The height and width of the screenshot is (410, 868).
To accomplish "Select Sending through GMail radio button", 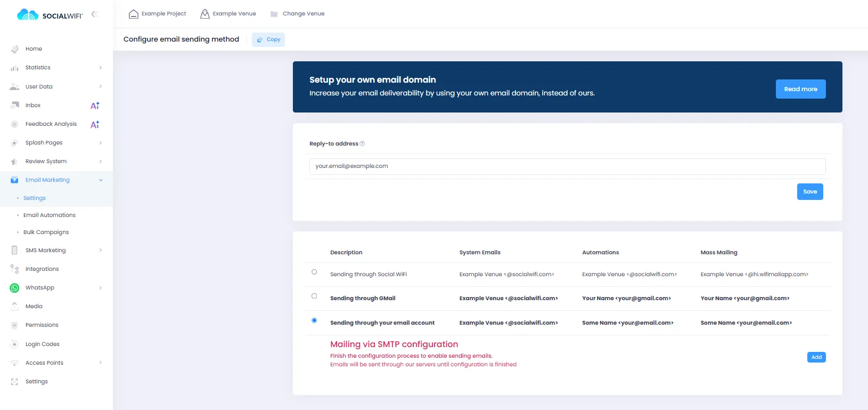I will (x=314, y=296).
